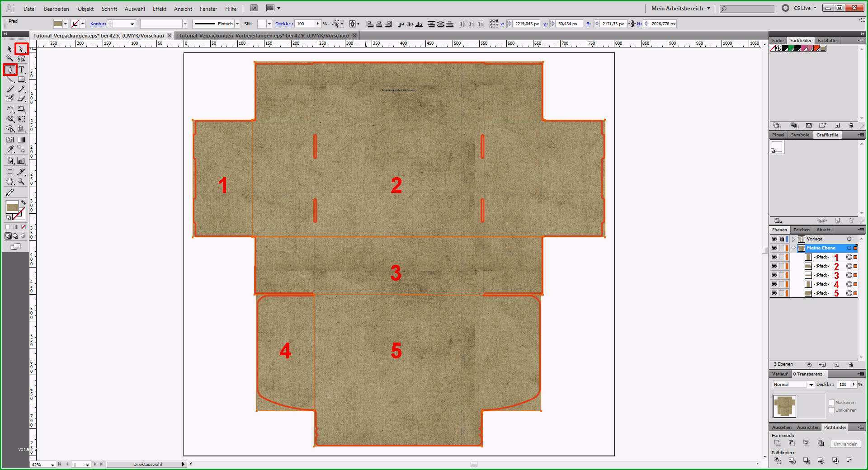Click the Unite shape mode icon in Pathfinder

777,443
